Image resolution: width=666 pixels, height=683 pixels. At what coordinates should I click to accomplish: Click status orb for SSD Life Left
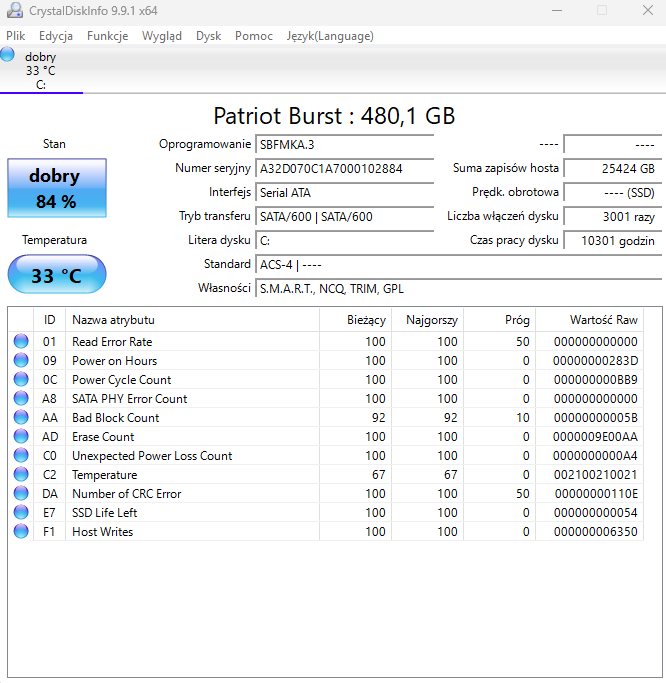click(21, 512)
